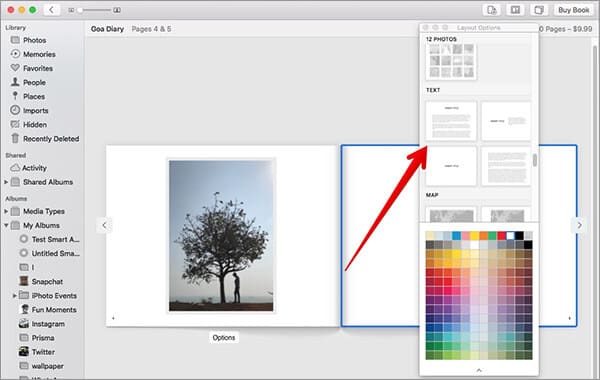The width and height of the screenshot is (600, 380).
Task: Select the Shared Albums folder icon
Action: tap(15, 182)
